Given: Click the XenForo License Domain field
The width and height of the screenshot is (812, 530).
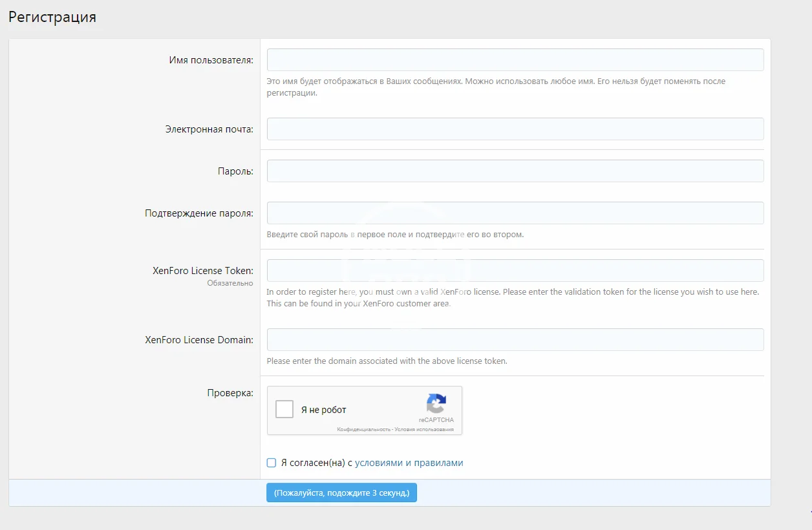Looking at the screenshot, I should [x=515, y=339].
